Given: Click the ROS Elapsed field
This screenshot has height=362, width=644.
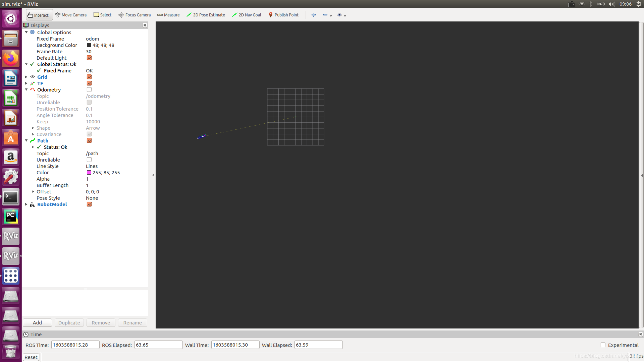Looking at the screenshot, I should pyautogui.click(x=158, y=345).
